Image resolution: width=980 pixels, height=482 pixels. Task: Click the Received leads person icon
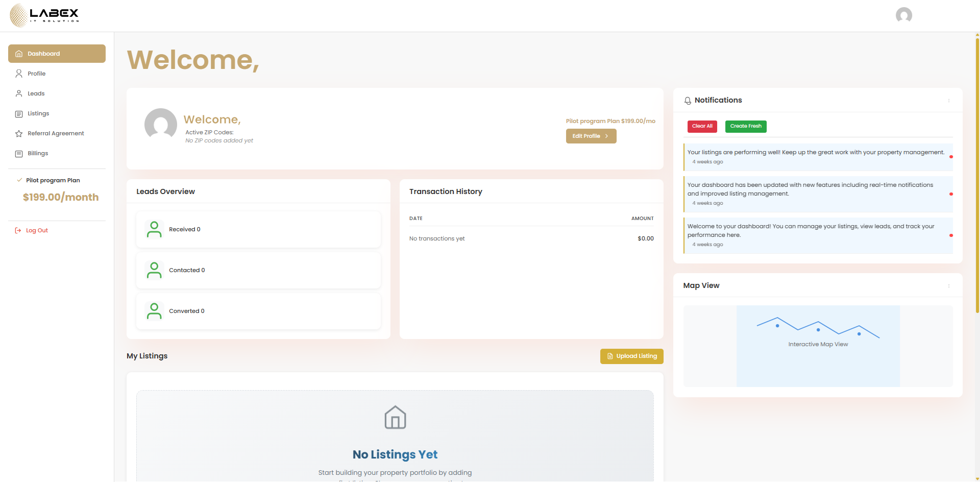coord(154,229)
